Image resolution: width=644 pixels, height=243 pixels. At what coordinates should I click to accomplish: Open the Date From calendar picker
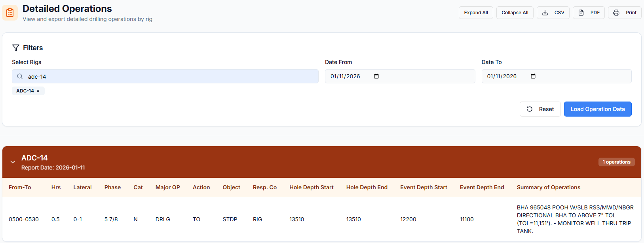click(x=376, y=76)
